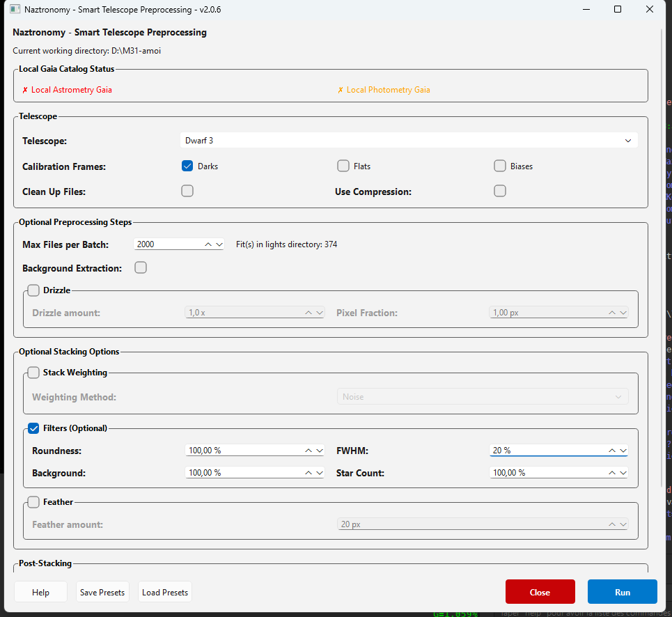
Task: Decrease the Roundness filter percentage down arrow
Action: click(319, 451)
